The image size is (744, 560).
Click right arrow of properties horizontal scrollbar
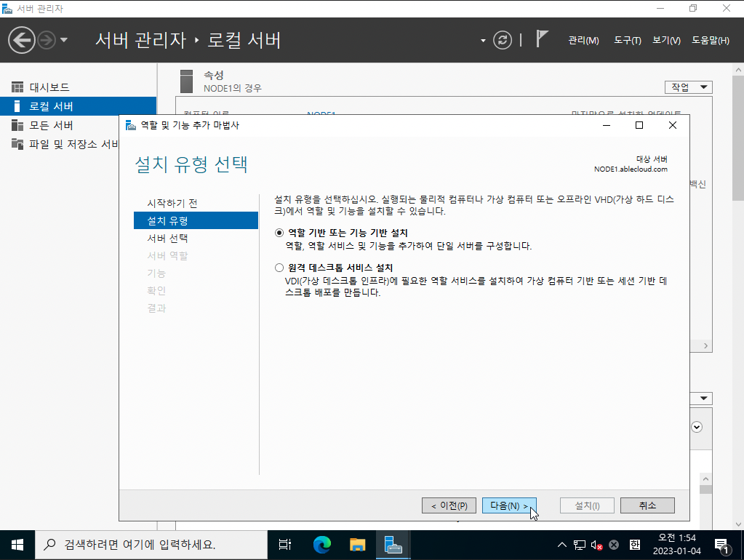click(705, 346)
